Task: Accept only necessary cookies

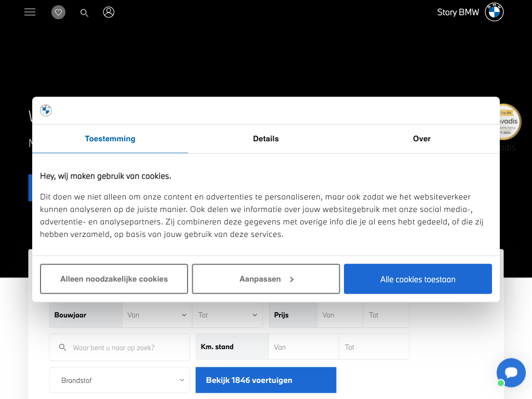Action: tap(114, 279)
